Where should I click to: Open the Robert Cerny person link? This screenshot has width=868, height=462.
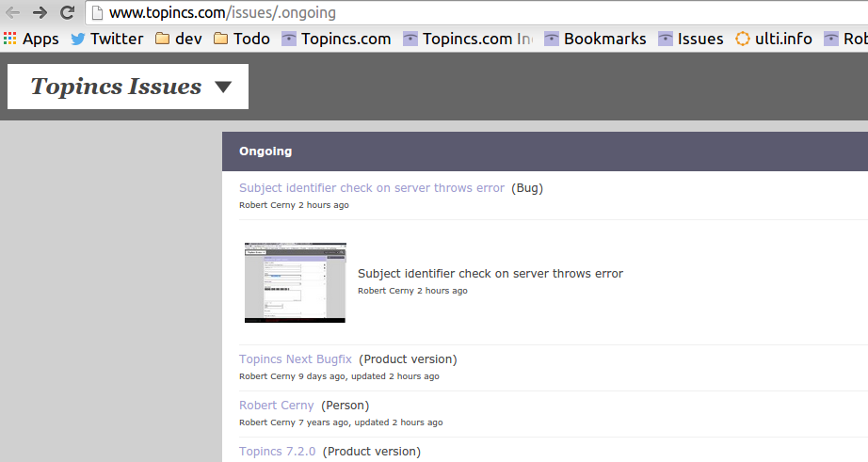pos(276,406)
